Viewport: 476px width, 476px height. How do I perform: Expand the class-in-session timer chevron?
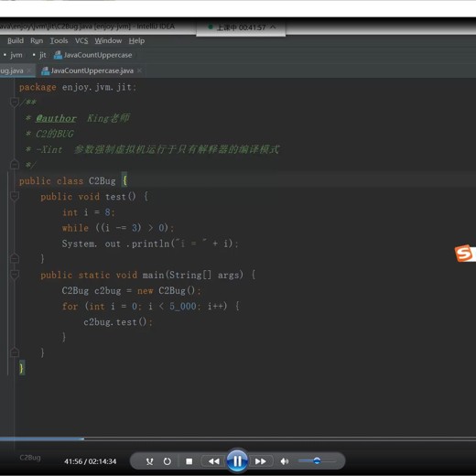point(273,27)
